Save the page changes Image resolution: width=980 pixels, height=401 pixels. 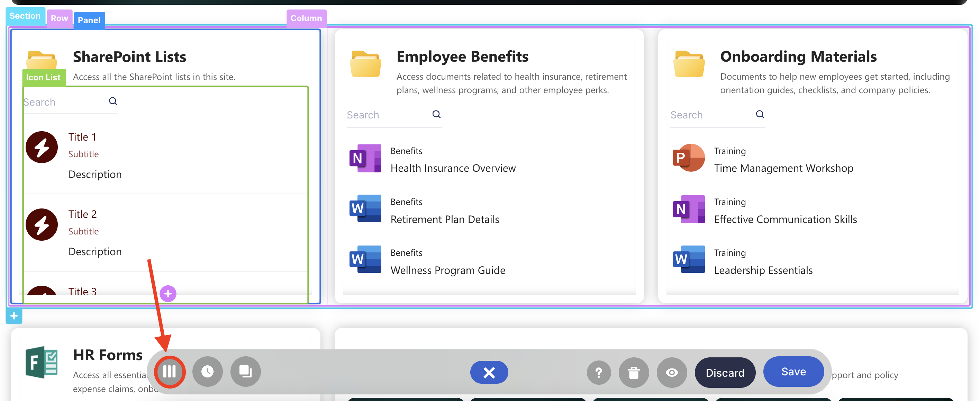(x=793, y=371)
